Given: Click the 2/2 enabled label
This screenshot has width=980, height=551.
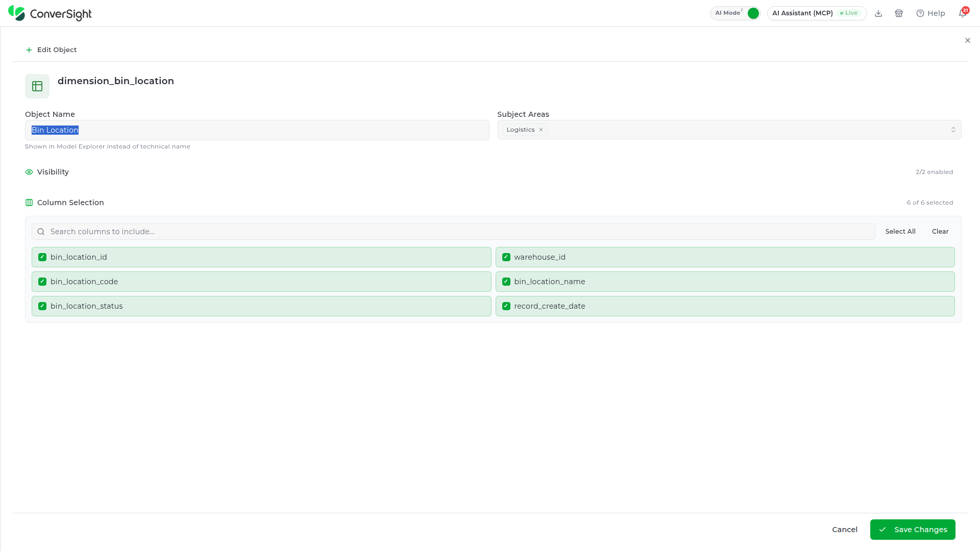Looking at the screenshot, I should pos(934,172).
